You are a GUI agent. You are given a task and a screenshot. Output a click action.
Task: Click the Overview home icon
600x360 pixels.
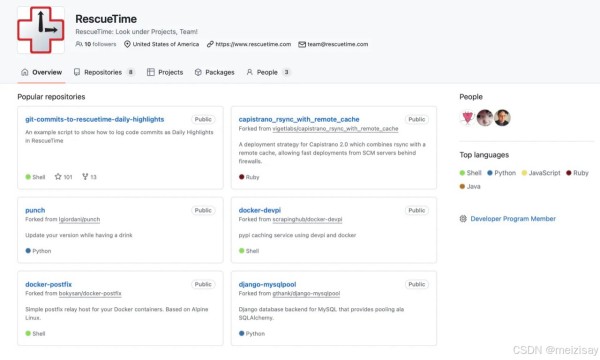click(x=25, y=72)
